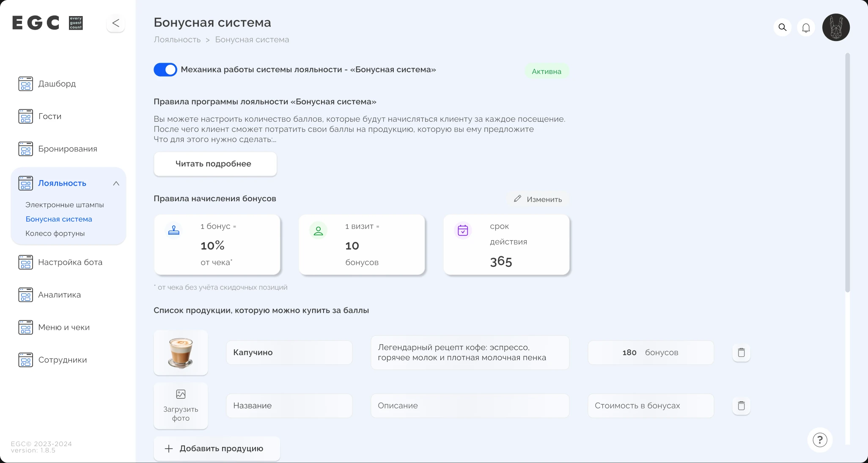Open help question mark button

point(820,440)
